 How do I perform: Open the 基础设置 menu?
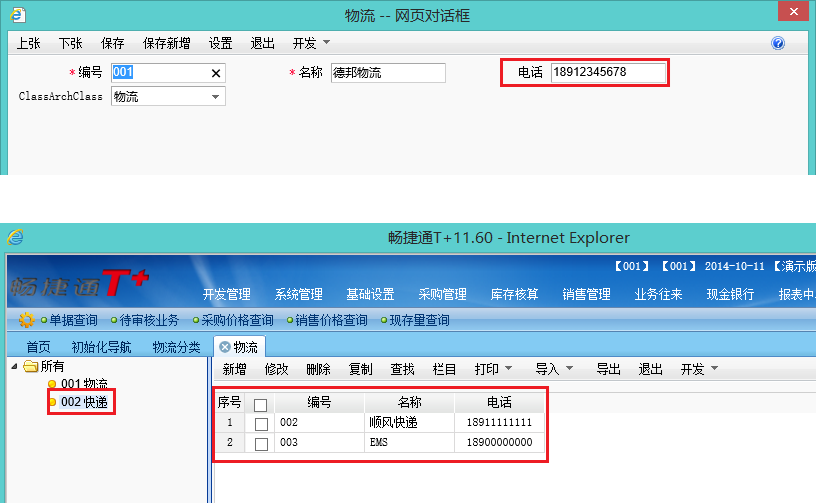(371, 294)
